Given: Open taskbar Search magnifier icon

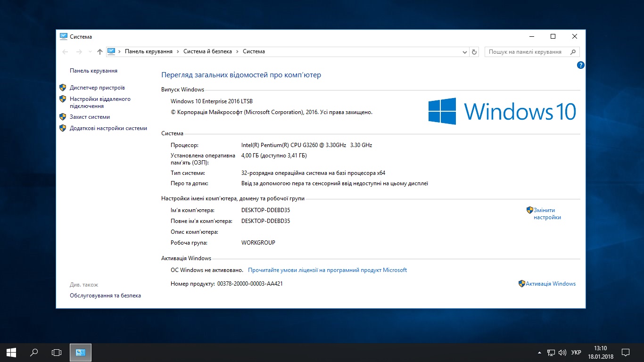Looking at the screenshot, I should click(x=34, y=352).
